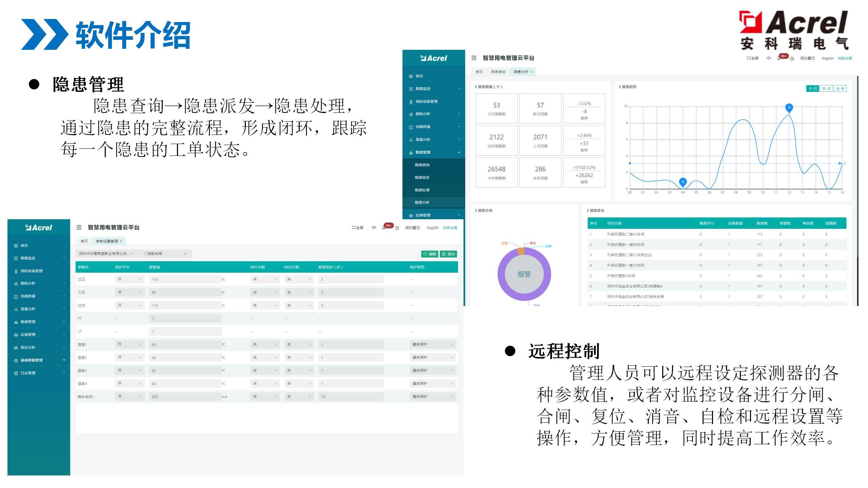Toggle 过压 protection switch dropdown set to 开

(130, 279)
